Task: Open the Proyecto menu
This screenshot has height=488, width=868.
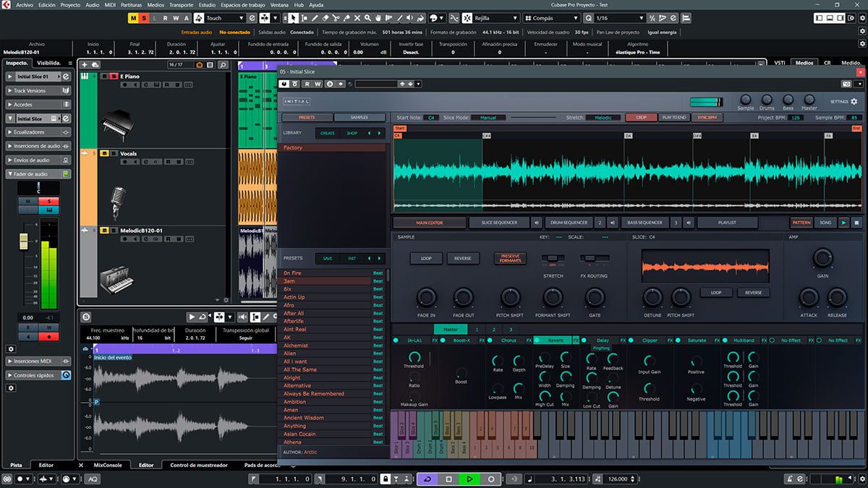Action: tap(70, 4)
